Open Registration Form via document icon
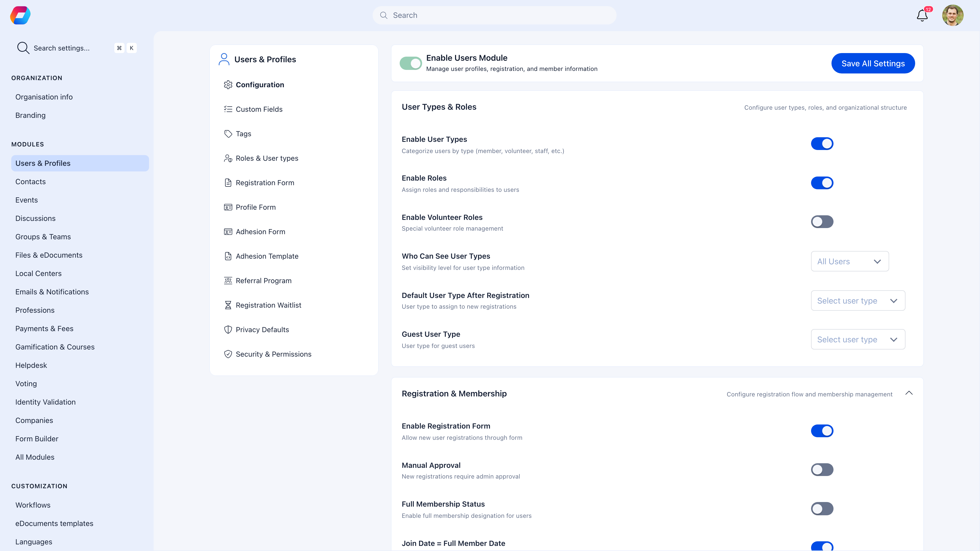The image size is (980, 551). click(x=228, y=183)
